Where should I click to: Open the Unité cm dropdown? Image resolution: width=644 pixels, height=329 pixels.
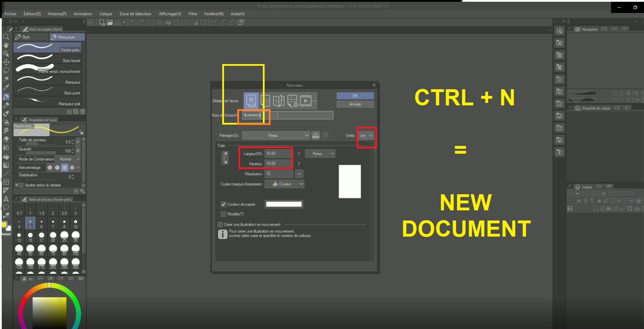[x=366, y=135]
